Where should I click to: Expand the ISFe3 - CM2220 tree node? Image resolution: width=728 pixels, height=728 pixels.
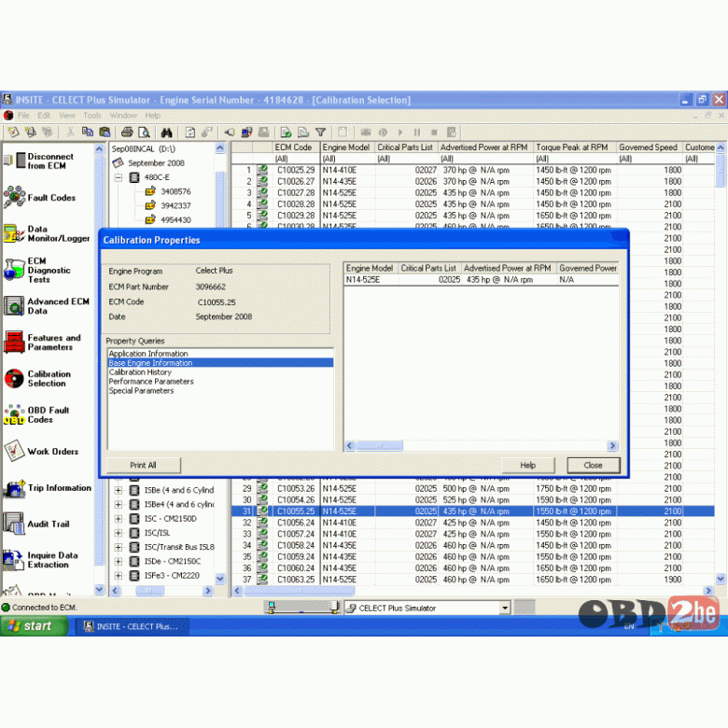click(x=119, y=575)
